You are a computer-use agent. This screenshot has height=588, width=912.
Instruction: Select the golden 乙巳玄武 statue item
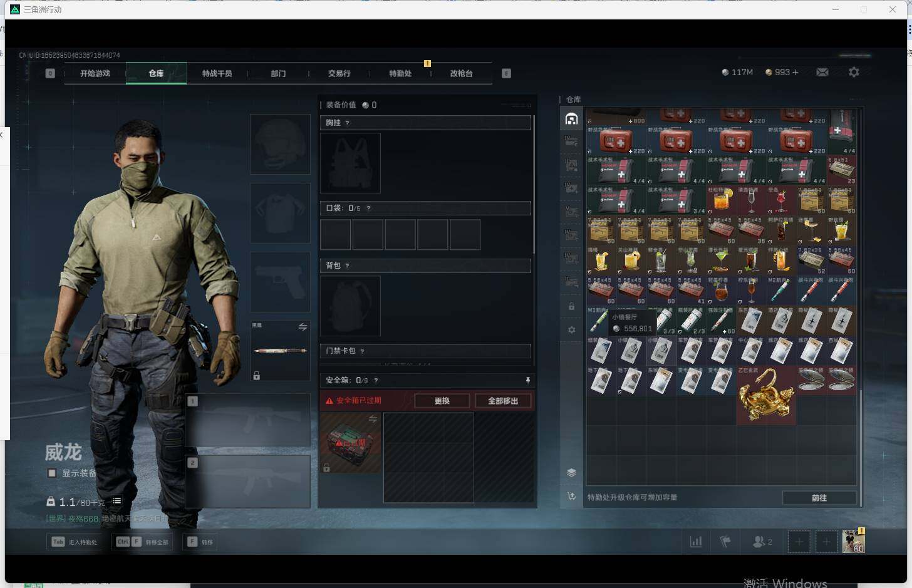tap(766, 396)
